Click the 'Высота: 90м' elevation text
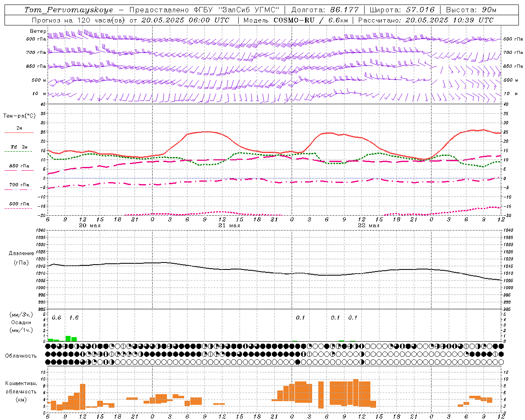The image size is (525, 420). coord(471,10)
